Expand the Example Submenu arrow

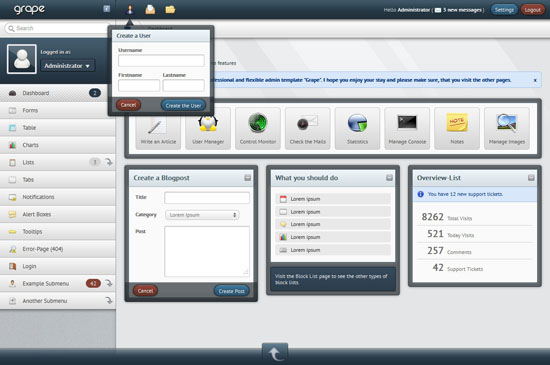tap(109, 283)
